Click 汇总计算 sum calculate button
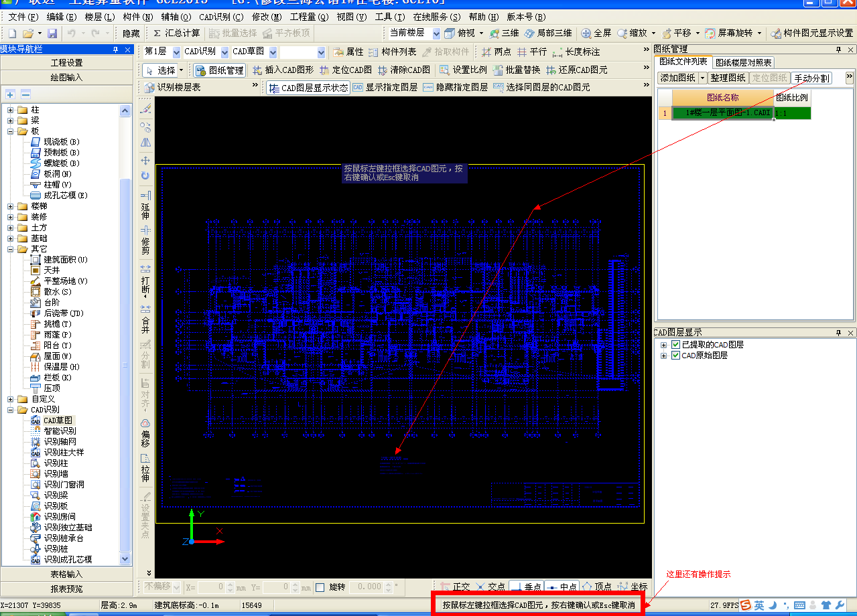This screenshot has height=616, width=857. (176, 33)
